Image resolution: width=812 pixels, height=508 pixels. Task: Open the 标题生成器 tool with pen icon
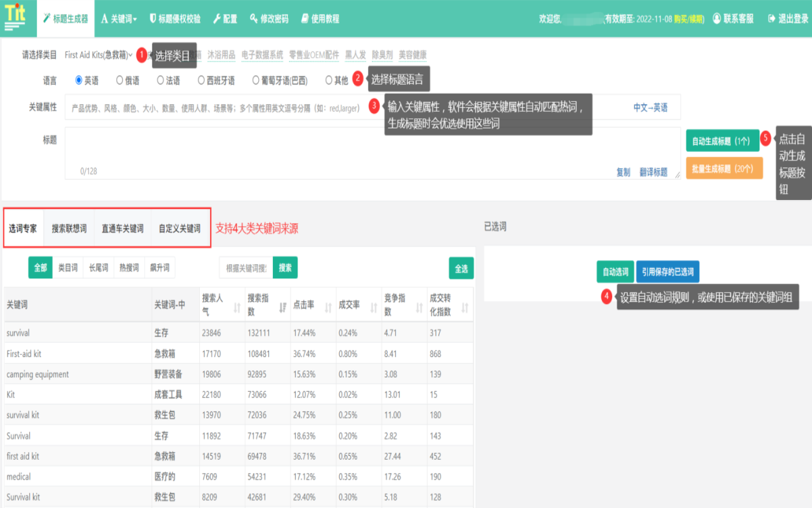(65, 18)
